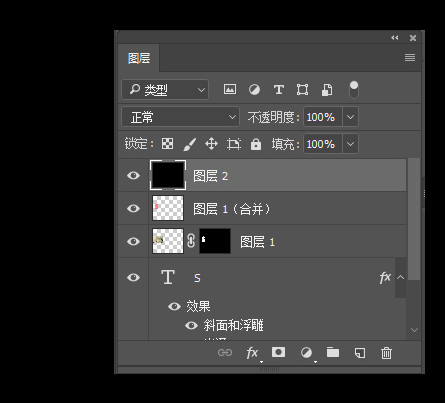
Task: Create new fill or adjustment layer
Action: point(306,352)
